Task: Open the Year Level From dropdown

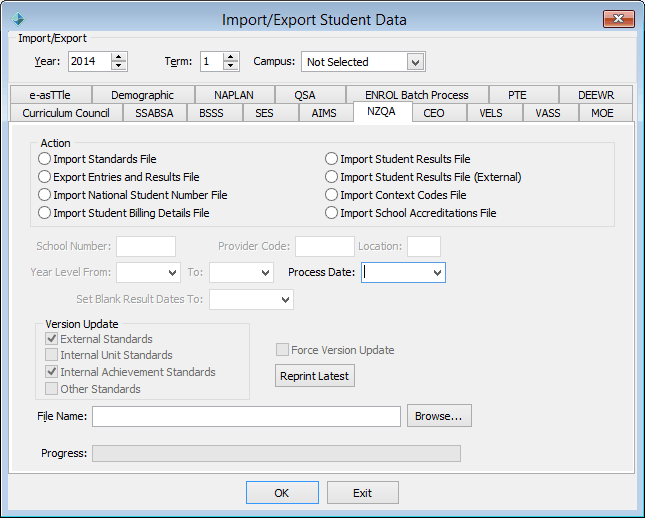Action: click(x=148, y=272)
